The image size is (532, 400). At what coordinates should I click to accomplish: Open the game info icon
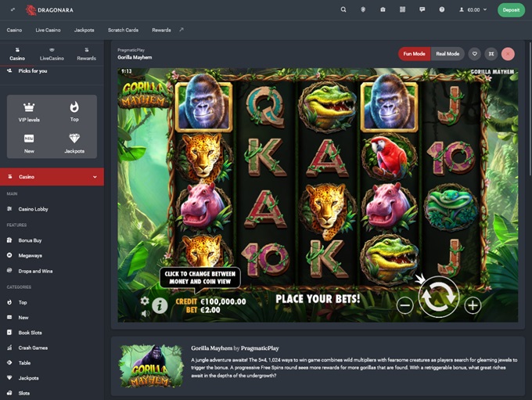tap(160, 305)
